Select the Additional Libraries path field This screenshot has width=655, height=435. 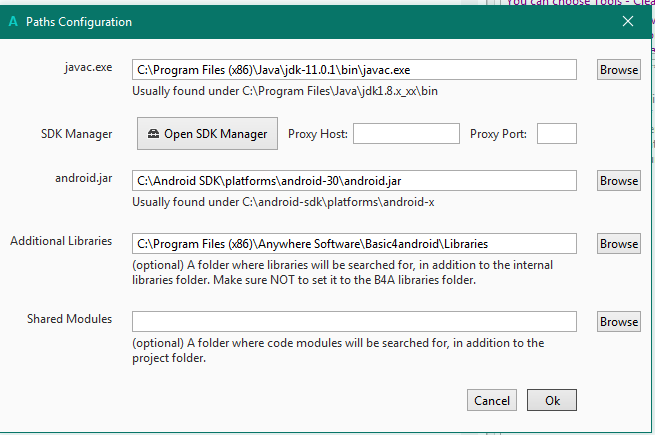[x=354, y=244]
